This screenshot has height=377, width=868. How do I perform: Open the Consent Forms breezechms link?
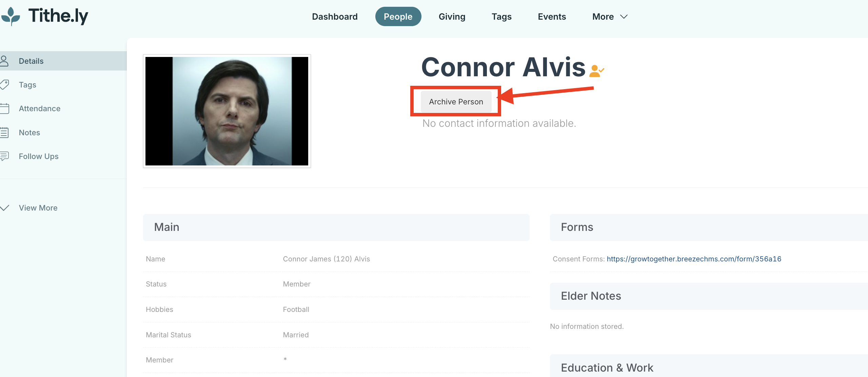[x=694, y=259]
